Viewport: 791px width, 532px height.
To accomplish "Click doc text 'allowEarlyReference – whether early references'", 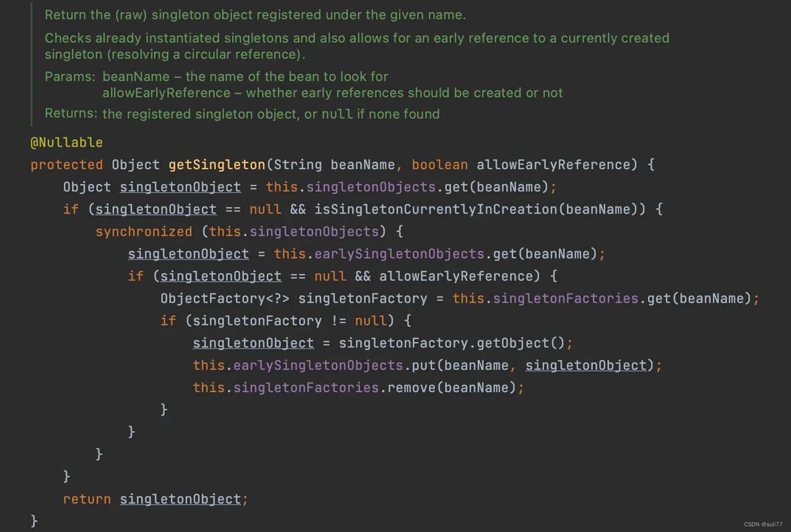I will tap(333, 93).
